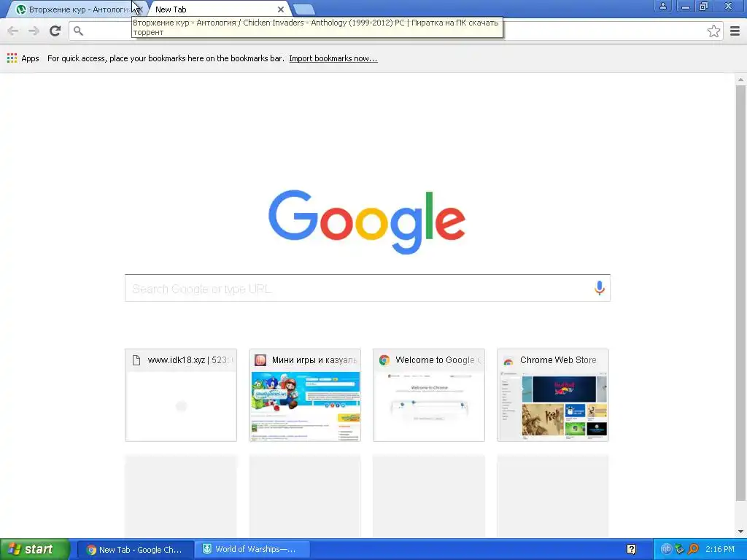Click the orange magnifier tray icon

click(693, 550)
